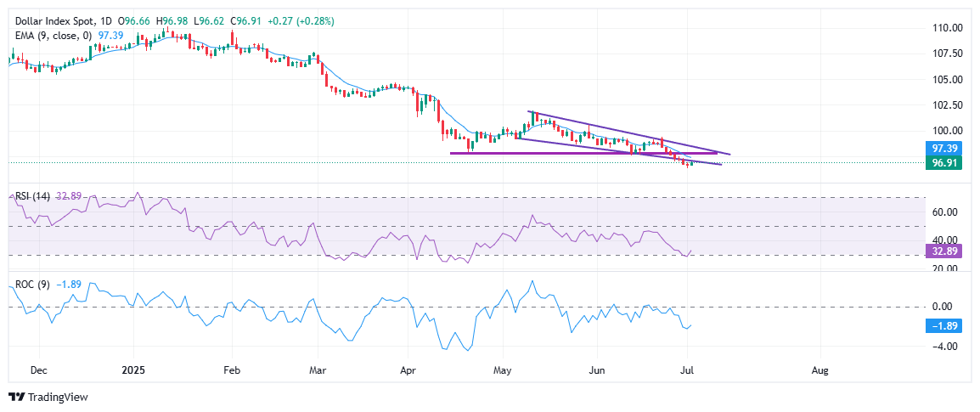Click the 100.00 price axis label
The image size is (980, 412).
[x=946, y=131]
